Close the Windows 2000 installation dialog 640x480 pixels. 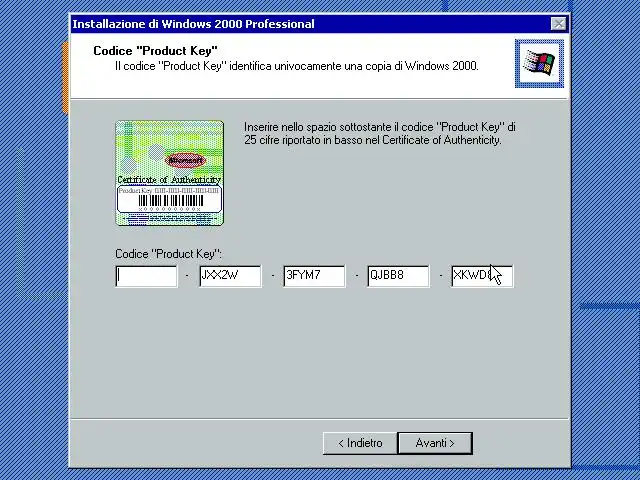click(x=558, y=24)
